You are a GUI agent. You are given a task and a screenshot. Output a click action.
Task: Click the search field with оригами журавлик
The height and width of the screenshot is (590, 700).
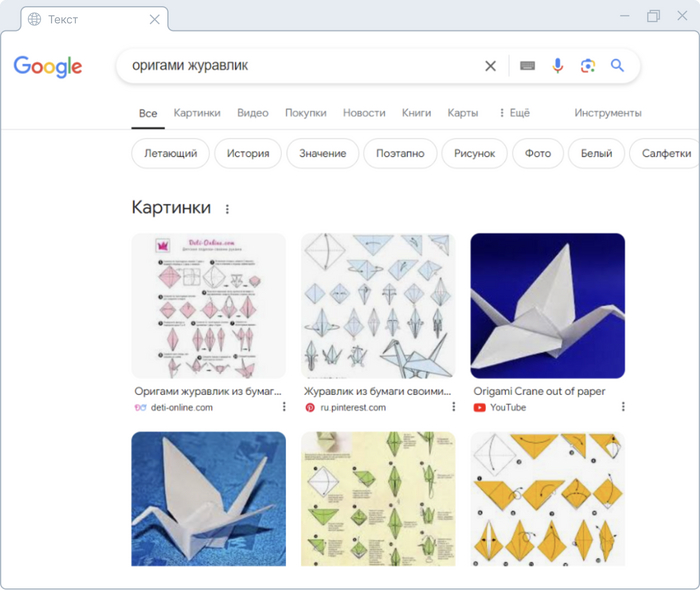300,66
